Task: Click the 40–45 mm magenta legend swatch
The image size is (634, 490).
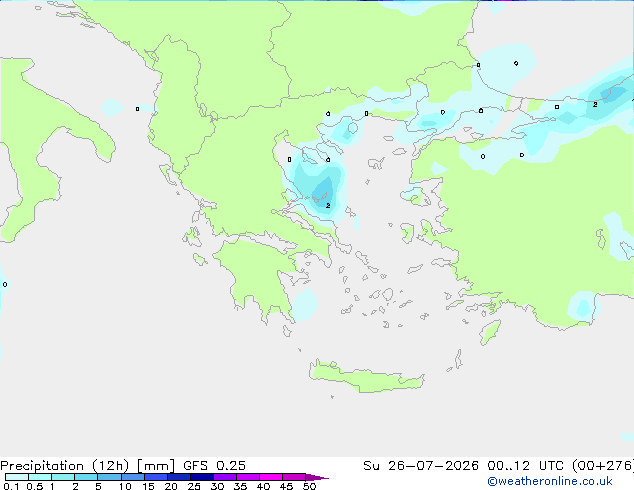Action: tap(271, 477)
